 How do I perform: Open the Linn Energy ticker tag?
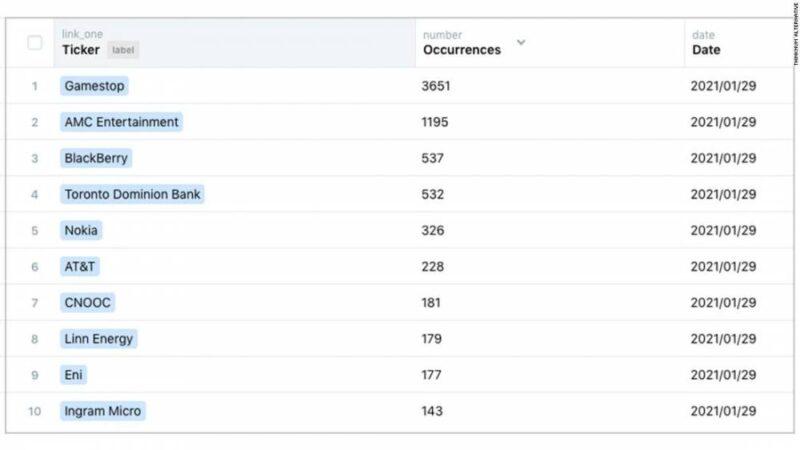pyautogui.click(x=98, y=339)
